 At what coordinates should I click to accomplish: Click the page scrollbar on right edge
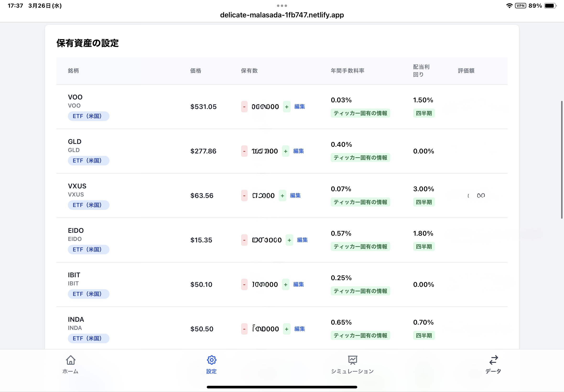562,160
